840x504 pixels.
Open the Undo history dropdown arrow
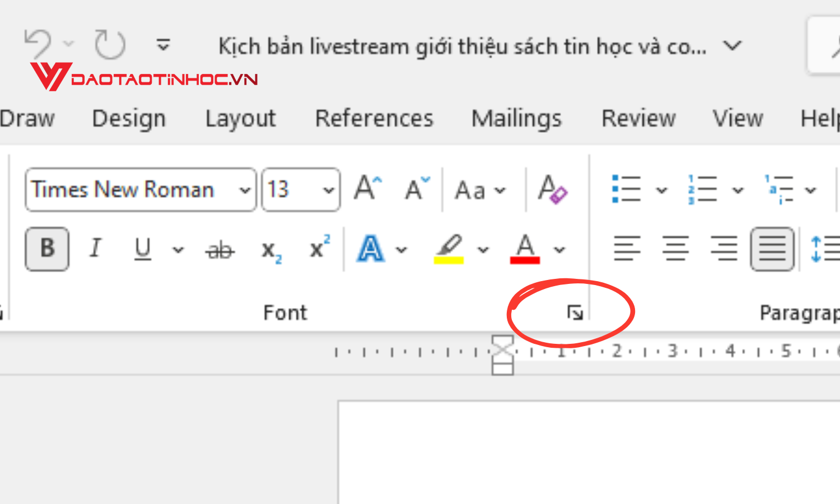[68, 44]
